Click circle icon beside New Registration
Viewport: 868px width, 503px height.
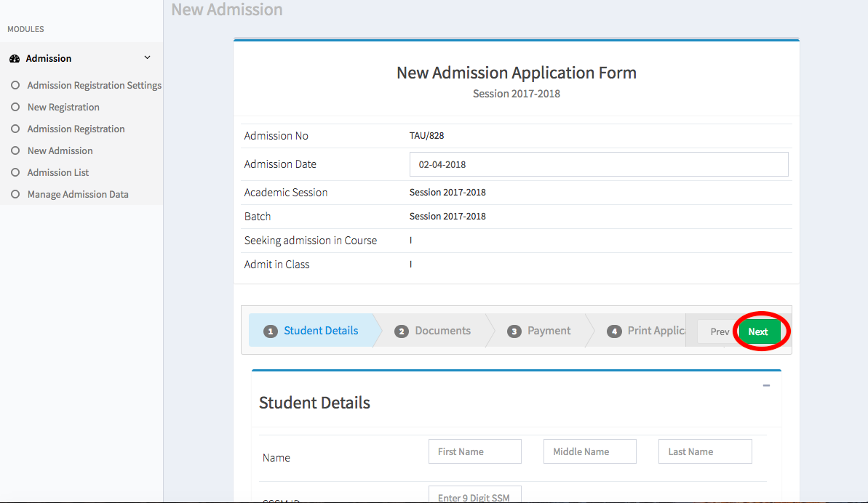tap(15, 108)
